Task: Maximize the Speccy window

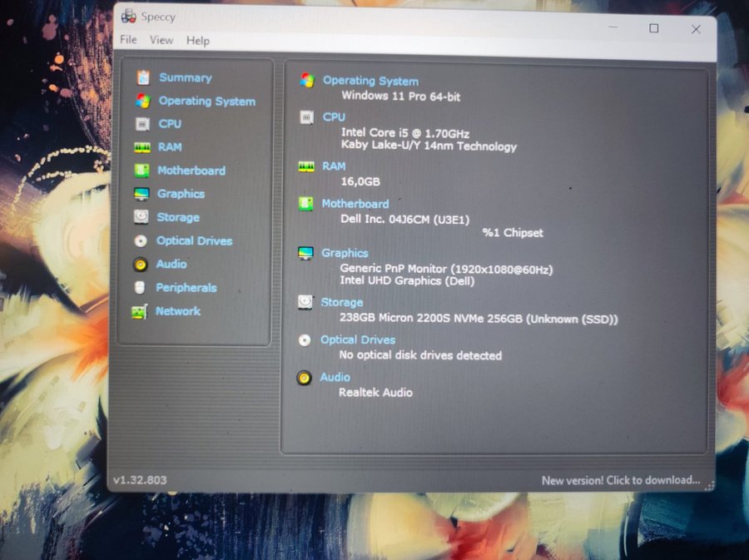Action: coord(654,28)
